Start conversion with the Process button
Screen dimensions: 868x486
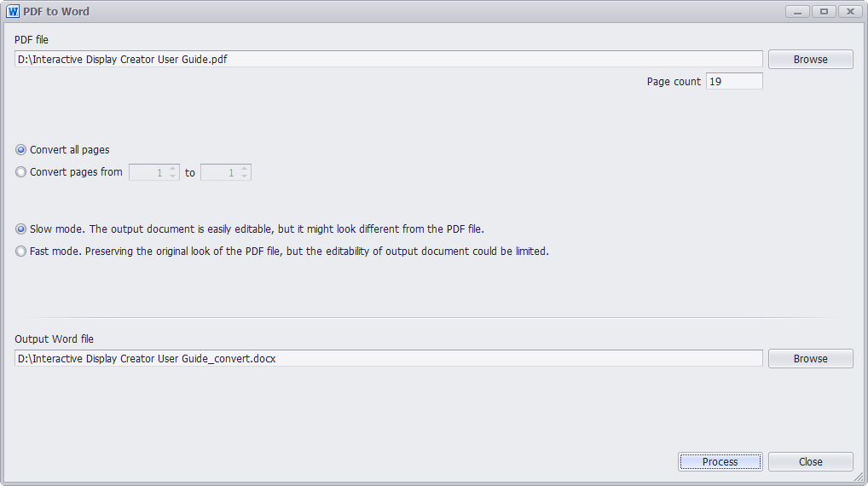click(720, 461)
